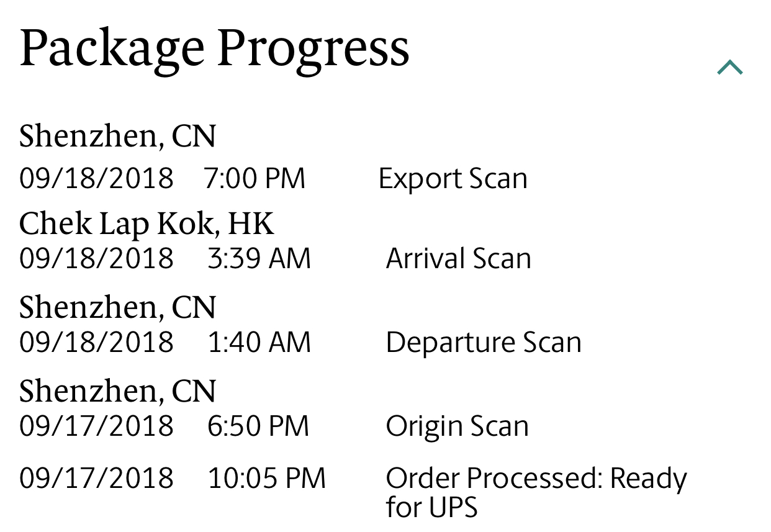This screenshot has width=771, height=532.
Task: Click the 3:39 AM timestamp
Action: pyautogui.click(x=259, y=258)
